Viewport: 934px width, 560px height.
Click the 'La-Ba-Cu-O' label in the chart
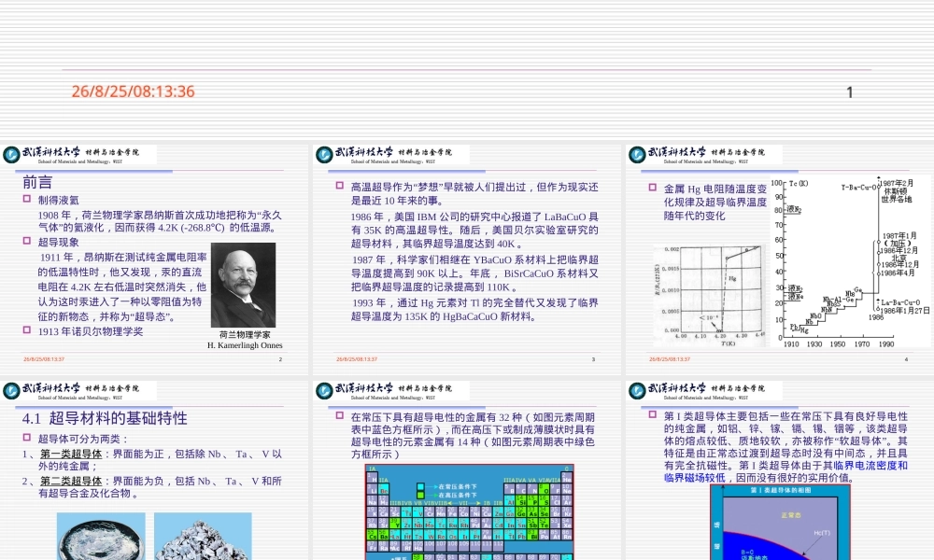pos(900,302)
